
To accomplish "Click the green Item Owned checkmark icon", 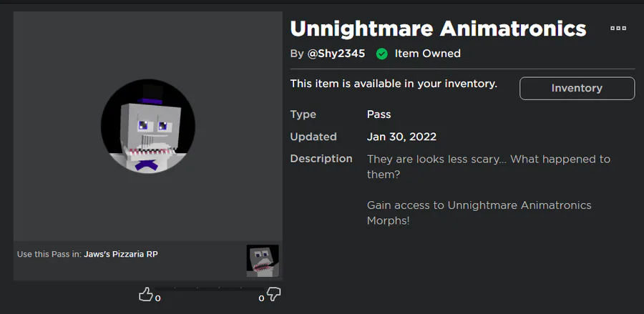I will point(381,54).
